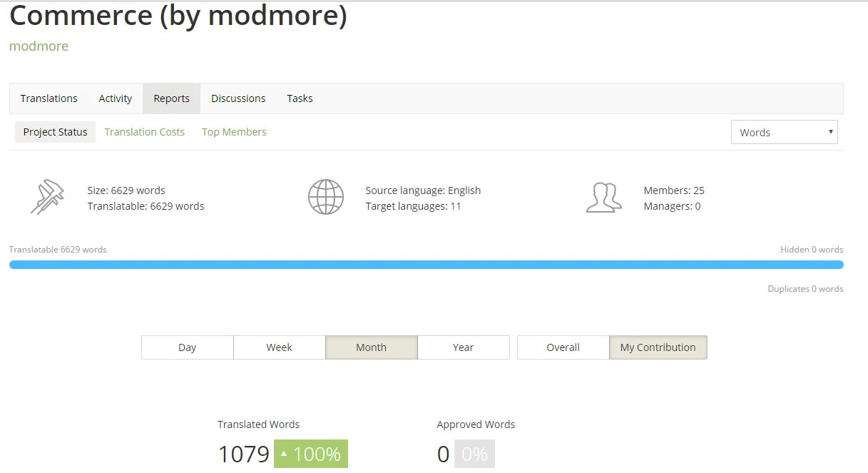Viewport: 868px width, 473px height.
Task: Set period to Year
Action: tap(464, 347)
